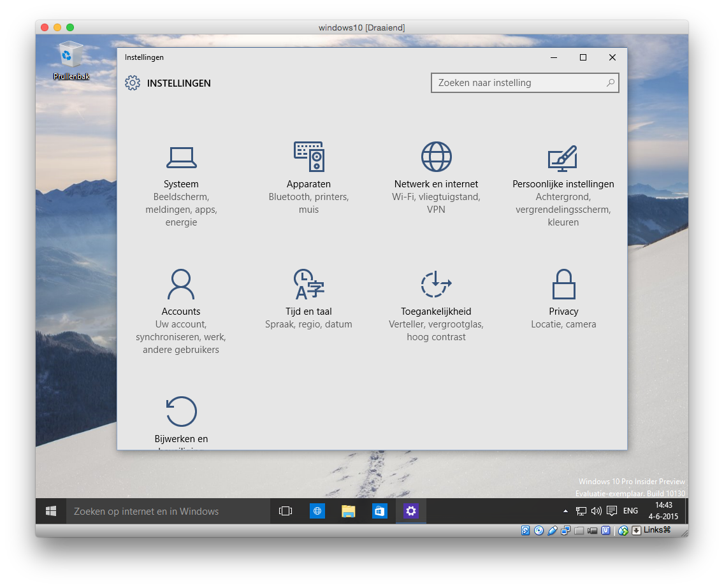724x588 pixels.
Task: Open the Start menu
Action: point(51,511)
